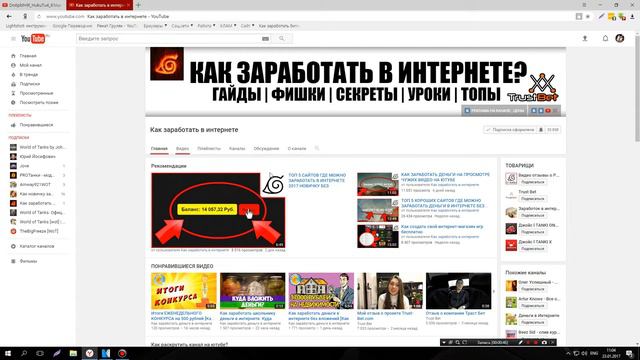The height and width of the screenshot is (360, 640).
Task: Click the YouTube upload arrow icon
Action: click(584, 38)
